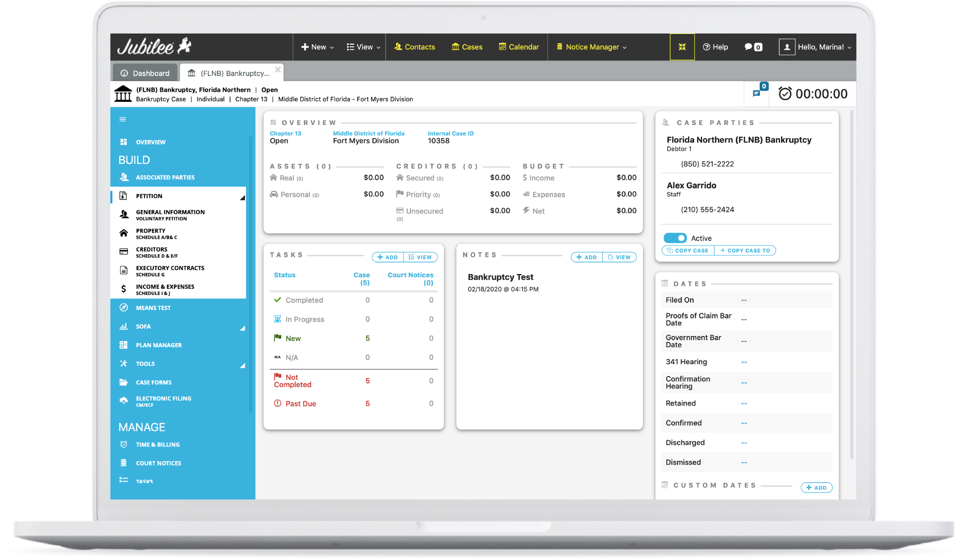Close the FLNB Bankruptcy tab
The image size is (968, 560).
278,70
